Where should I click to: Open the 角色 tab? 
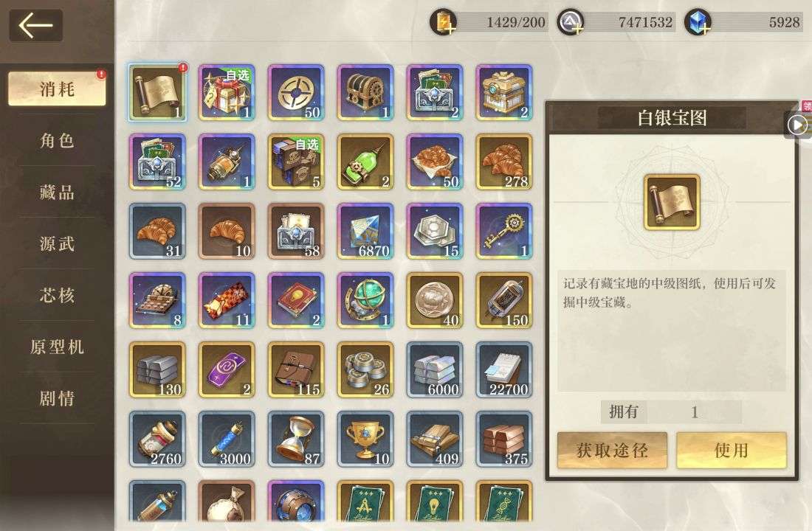click(x=57, y=140)
